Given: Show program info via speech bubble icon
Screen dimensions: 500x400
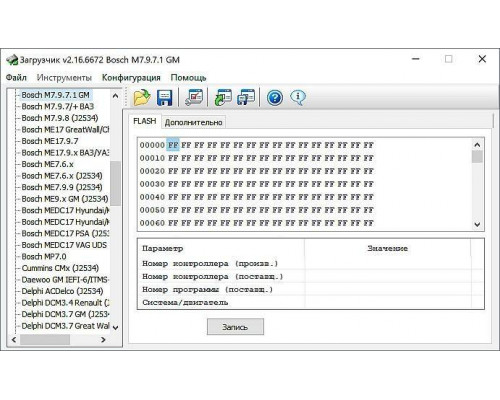Looking at the screenshot, I should (x=298, y=98).
